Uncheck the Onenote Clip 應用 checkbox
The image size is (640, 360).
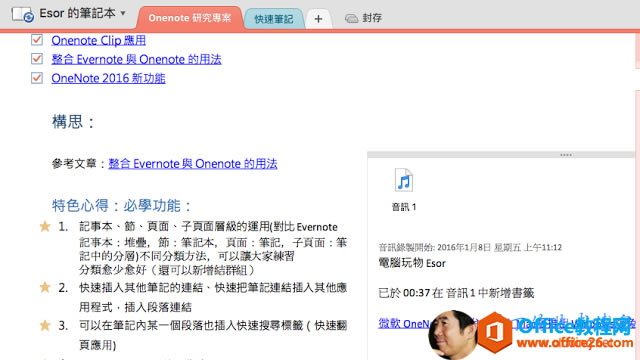[37, 40]
